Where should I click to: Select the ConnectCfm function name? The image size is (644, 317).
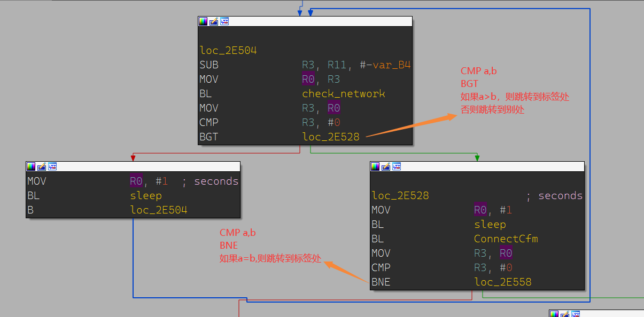click(506, 239)
